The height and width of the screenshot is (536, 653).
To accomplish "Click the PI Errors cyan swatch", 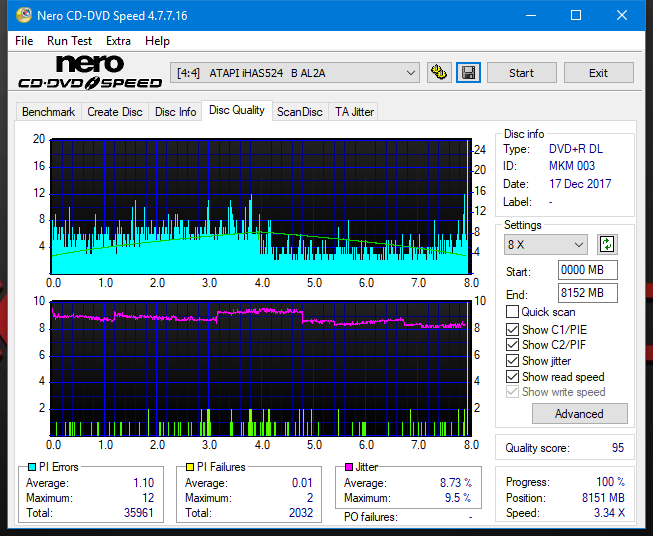I will click(x=32, y=467).
